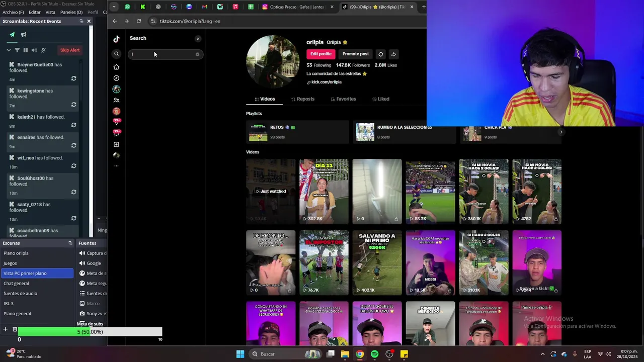Delete the selected scene trash icon
The image size is (644, 362).
click(15, 329)
